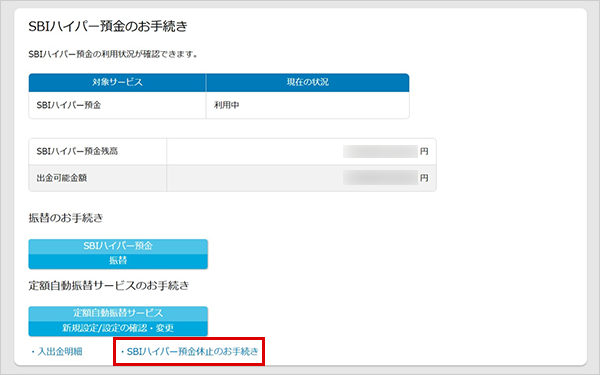Click the SBIハイパー預金 振替 button
Image resolution: width=600 pixels, height=375 pixels.
(118, 254)
